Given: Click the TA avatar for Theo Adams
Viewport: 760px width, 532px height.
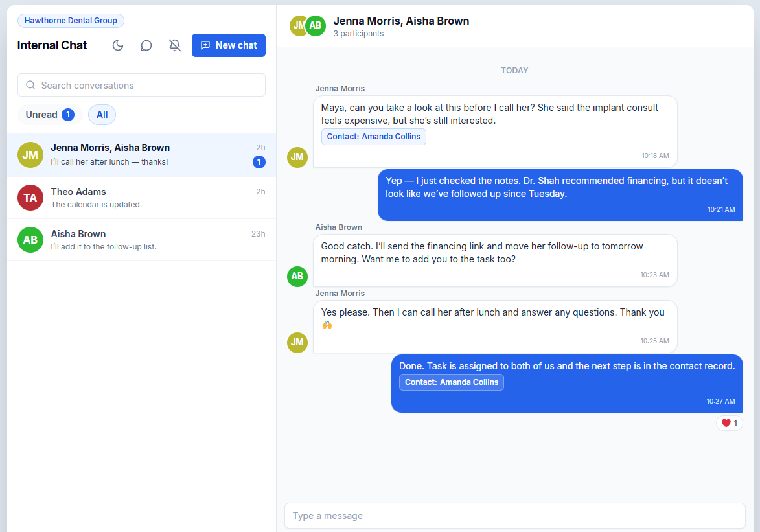Looking at the screenshot, I should point(30,198).
